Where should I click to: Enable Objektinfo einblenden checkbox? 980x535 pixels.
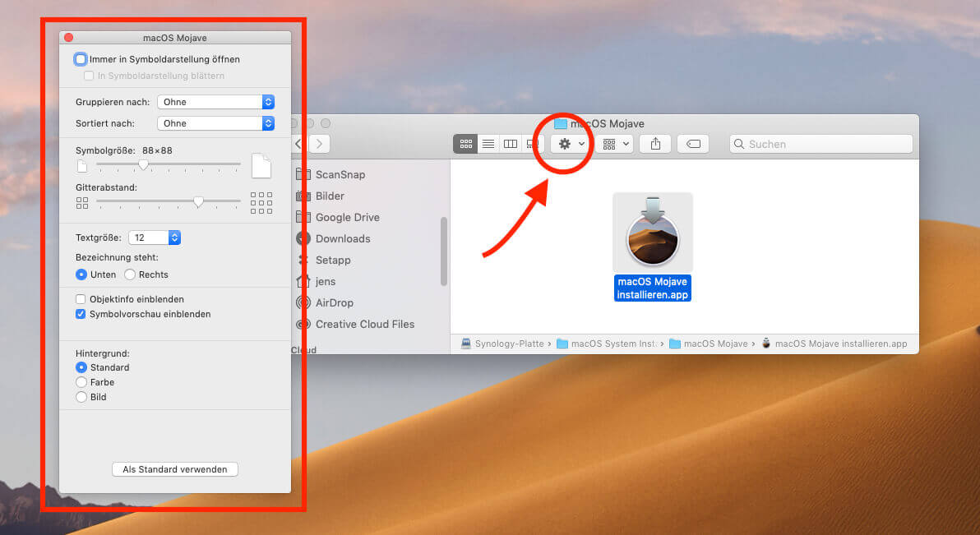click(81, 299)
